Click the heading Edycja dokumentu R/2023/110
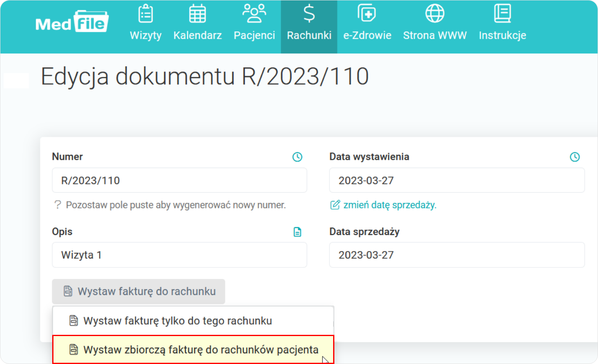Screen dimensions: 598x364 pyautogui.click(x=205, y=76)
